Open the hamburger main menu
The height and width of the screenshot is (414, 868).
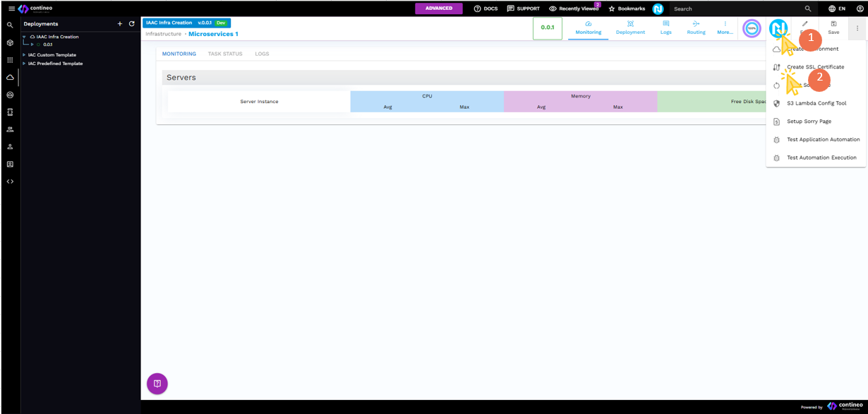pyautogui.click(x=11, y=8)
